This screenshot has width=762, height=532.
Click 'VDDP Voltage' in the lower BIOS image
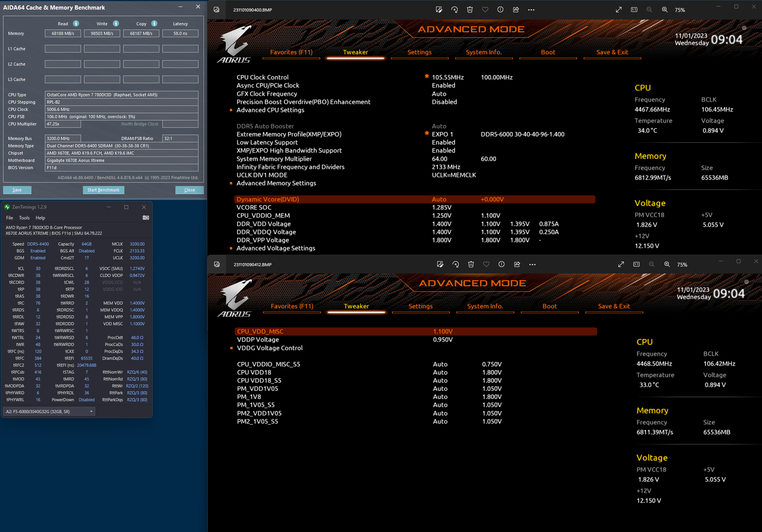tap(258, 339)
